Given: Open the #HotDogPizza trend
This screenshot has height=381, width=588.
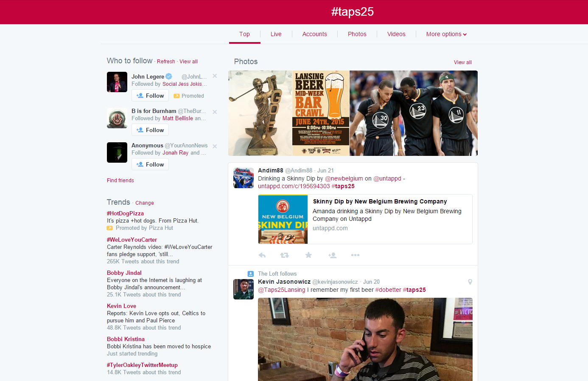Looking at the screenshot, I should [x=125, y=213].
